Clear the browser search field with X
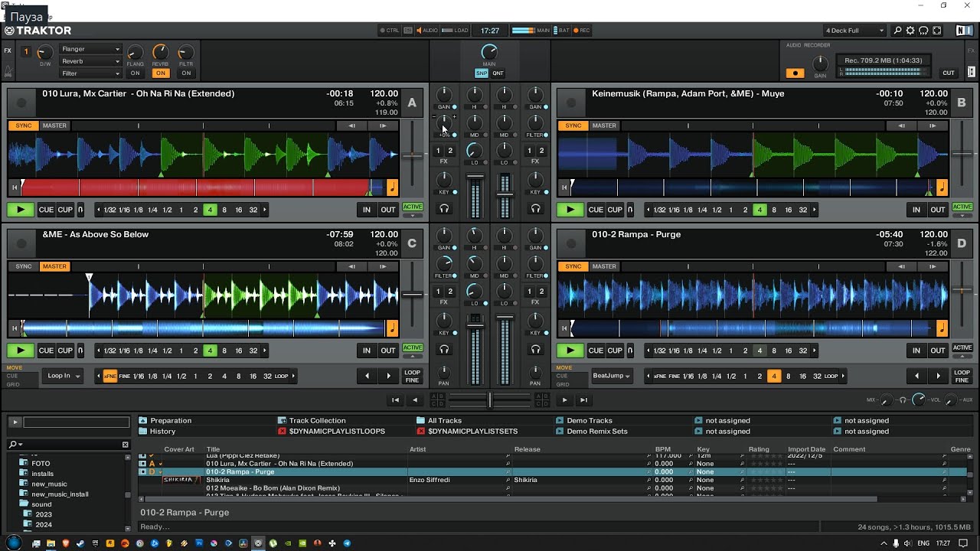Image resolution: width=980 pixels, height=551 pixels. click(x=126, y=445)
